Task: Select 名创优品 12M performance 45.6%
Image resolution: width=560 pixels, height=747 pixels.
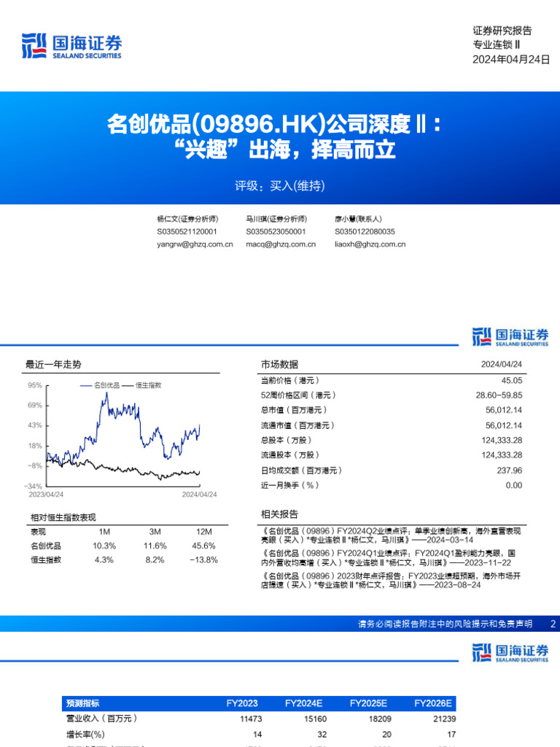Action: [204, 546]
